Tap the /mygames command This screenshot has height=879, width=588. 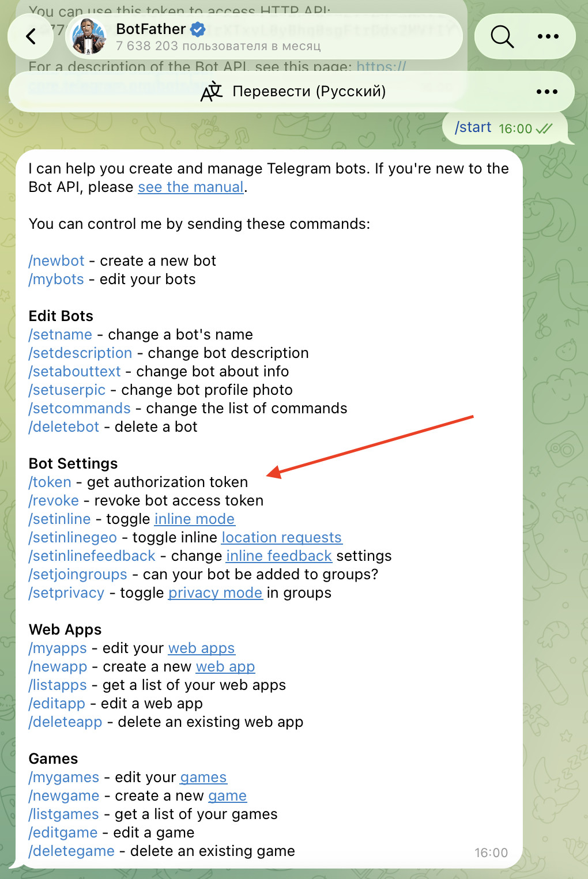pos(64,777)
